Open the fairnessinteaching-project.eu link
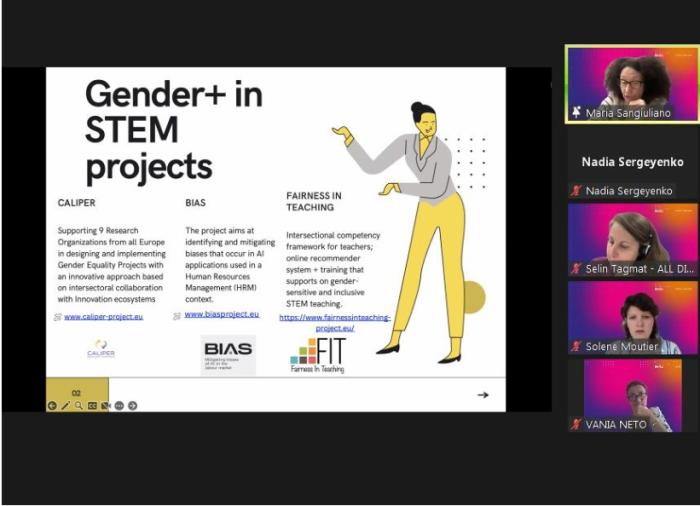700x506 pixels. 335,322
